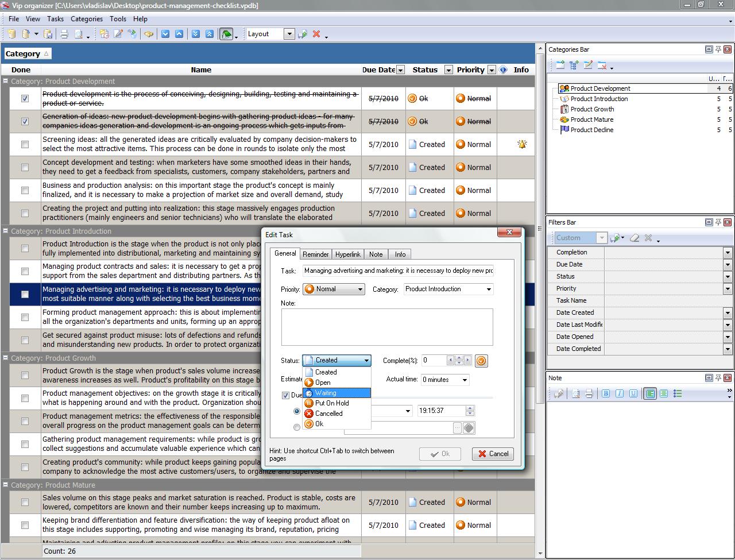Collapse the Product Growth category group
The width and height of the screenshot is (735, 560).
pyautogui.click(x=6, y=358)
